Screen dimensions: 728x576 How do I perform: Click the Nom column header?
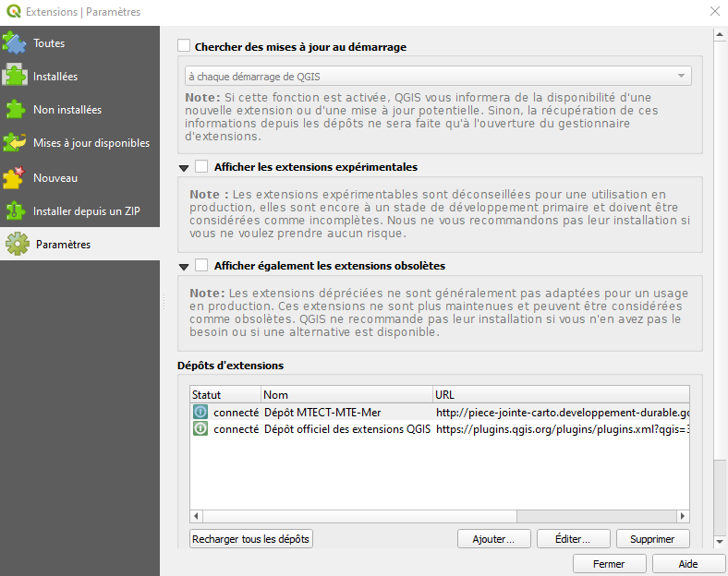pyautogui.click(x=346, y=395)
